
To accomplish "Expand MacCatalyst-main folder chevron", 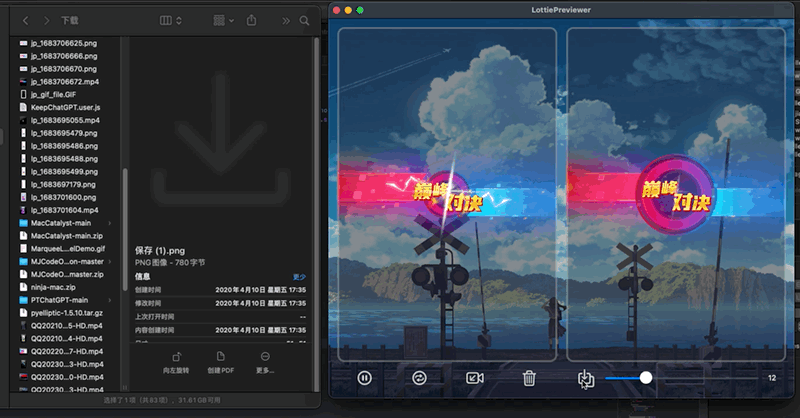I will [x=110, y=223].
